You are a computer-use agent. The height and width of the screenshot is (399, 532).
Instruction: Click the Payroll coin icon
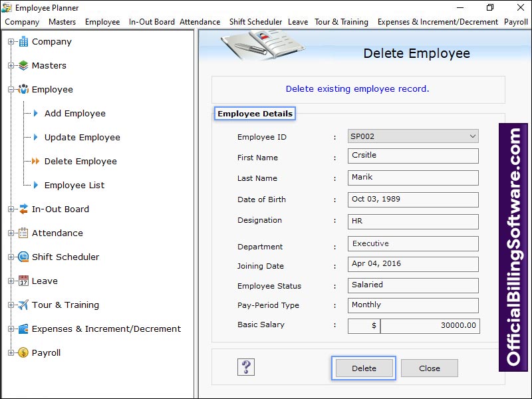click(x=23, y=353)
